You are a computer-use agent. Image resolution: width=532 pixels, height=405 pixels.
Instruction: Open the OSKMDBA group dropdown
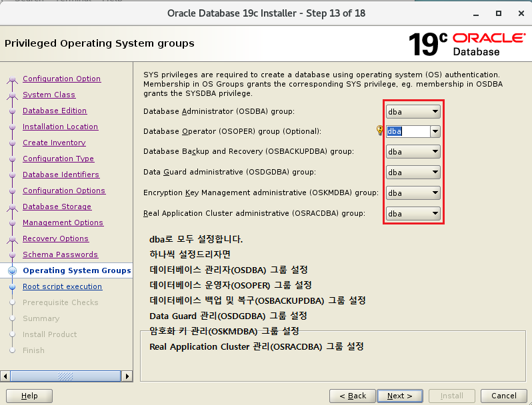click(413, 193)
